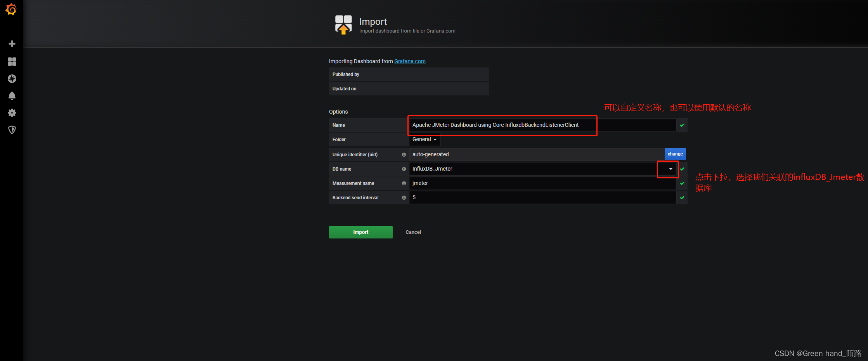Open the Explore compass icon
This screenshot has height=361, width=868.
tap(12, 79)
